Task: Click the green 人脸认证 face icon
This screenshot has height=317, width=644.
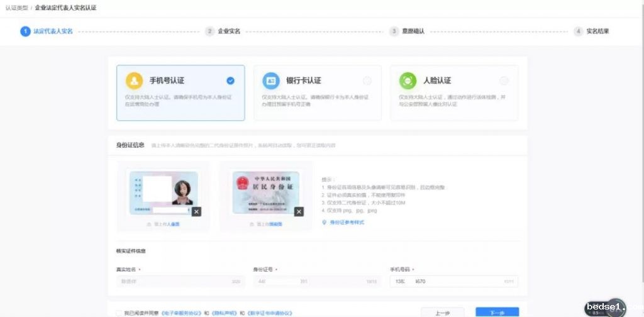Action: click(x=408, y=81)
